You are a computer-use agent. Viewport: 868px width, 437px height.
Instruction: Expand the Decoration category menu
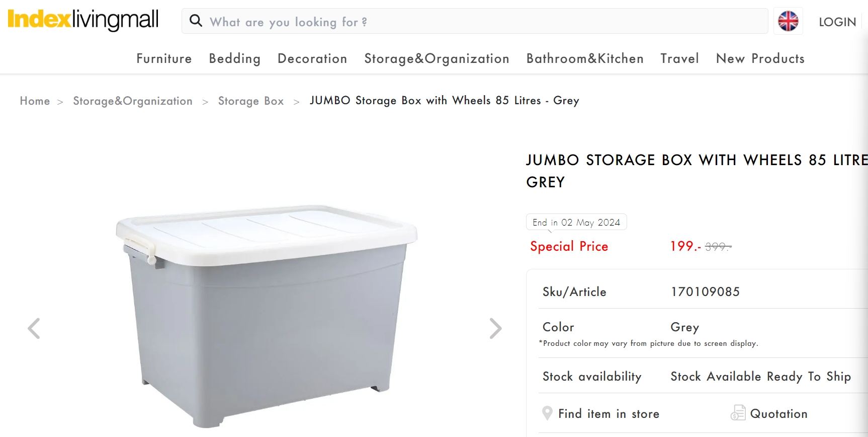[x=312, y=58]
